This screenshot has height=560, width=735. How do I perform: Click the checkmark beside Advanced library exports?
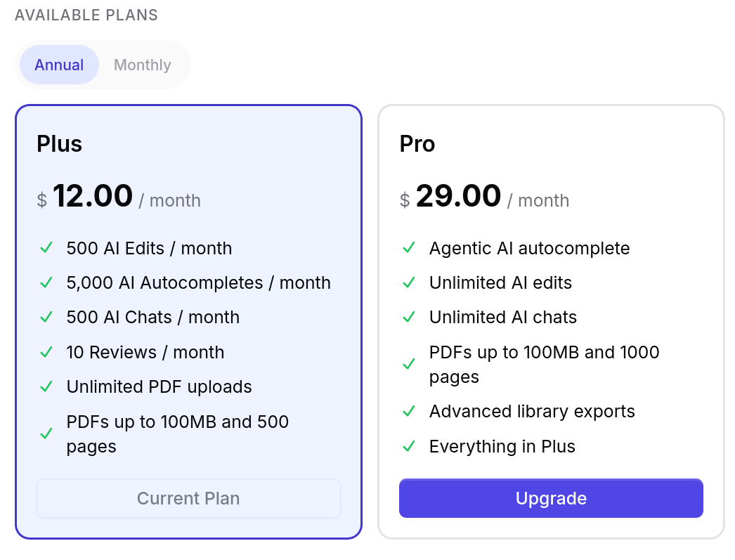pyautogui.click(x=409, y=411)
